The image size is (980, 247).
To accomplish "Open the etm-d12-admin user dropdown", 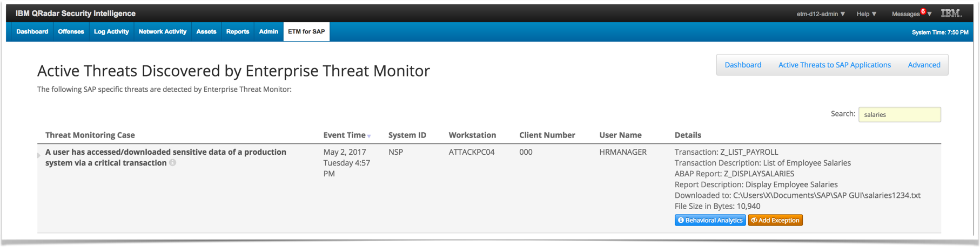I will click(821, 14).
